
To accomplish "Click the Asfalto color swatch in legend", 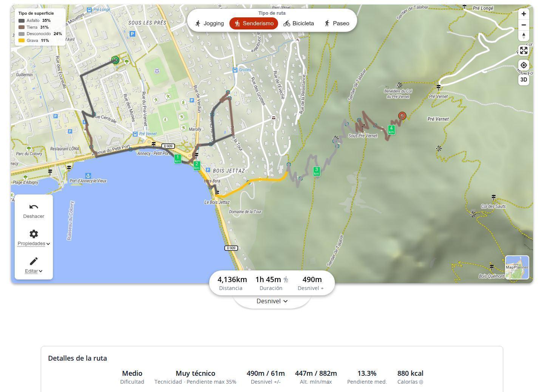I will pos(22,21).
